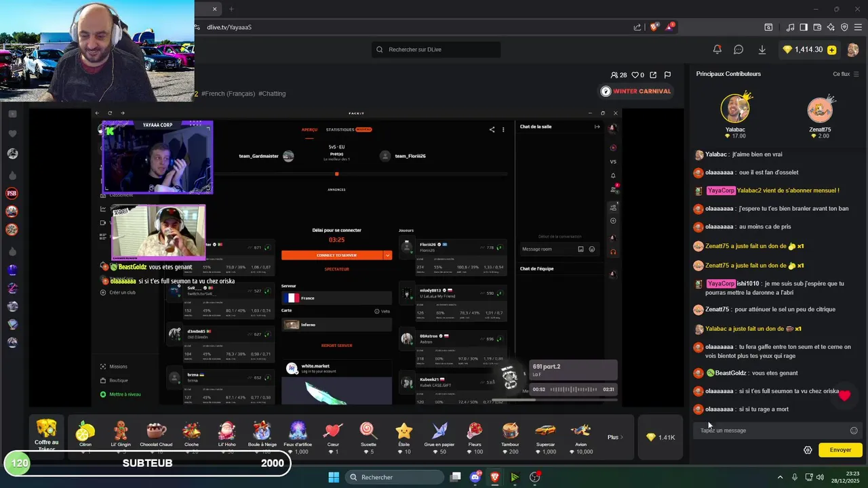This screenshot has height=488, width=868.
Task: Open the user profile avatar menu
Action: pyautogui.click(x=853, y=49)
